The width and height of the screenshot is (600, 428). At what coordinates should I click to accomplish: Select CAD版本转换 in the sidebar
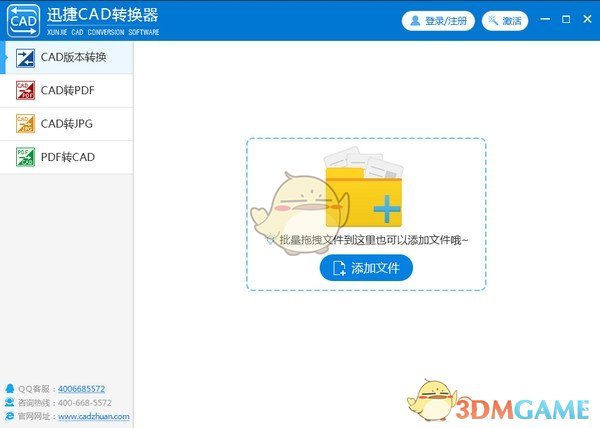pos(67,58)
